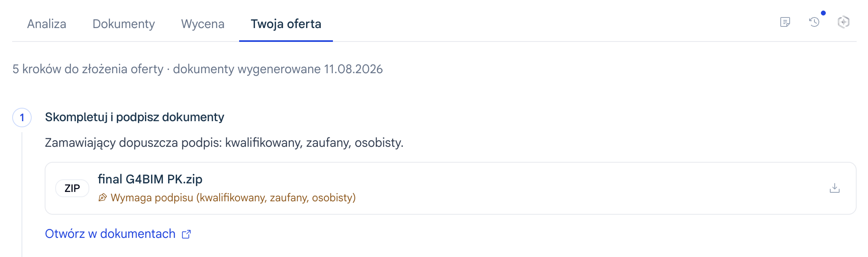This screenshot has width=868, height=257.
Task: Click the external-link arrow icon
Action: tap(186, 234)
